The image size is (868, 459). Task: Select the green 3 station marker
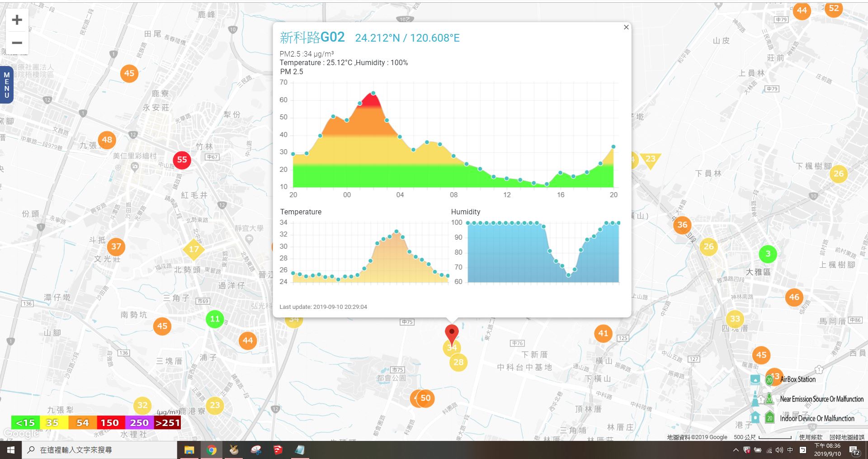pos(768,254)
